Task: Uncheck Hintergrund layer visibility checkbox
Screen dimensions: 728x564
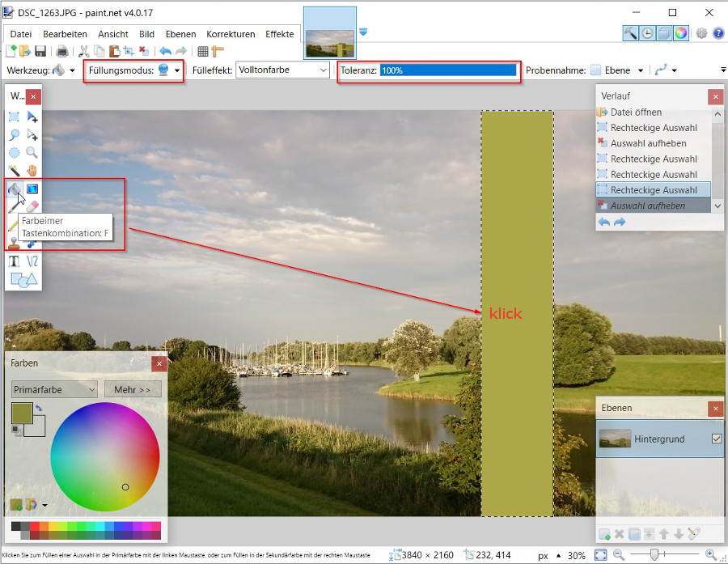Action: (715, 439)
